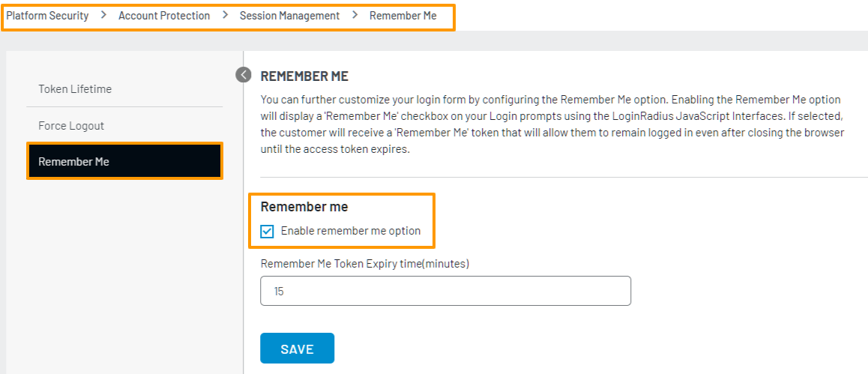Image resolution: width=868 pixels, height=374 pixels.
Task: Click the bold 'Remember me' section title
Action: (304, 207)
